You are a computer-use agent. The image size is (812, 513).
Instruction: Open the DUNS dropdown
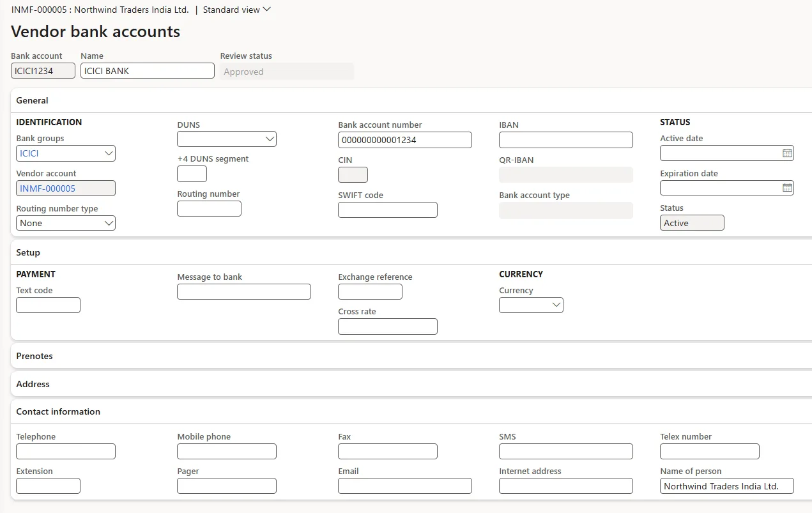(270, 139)
